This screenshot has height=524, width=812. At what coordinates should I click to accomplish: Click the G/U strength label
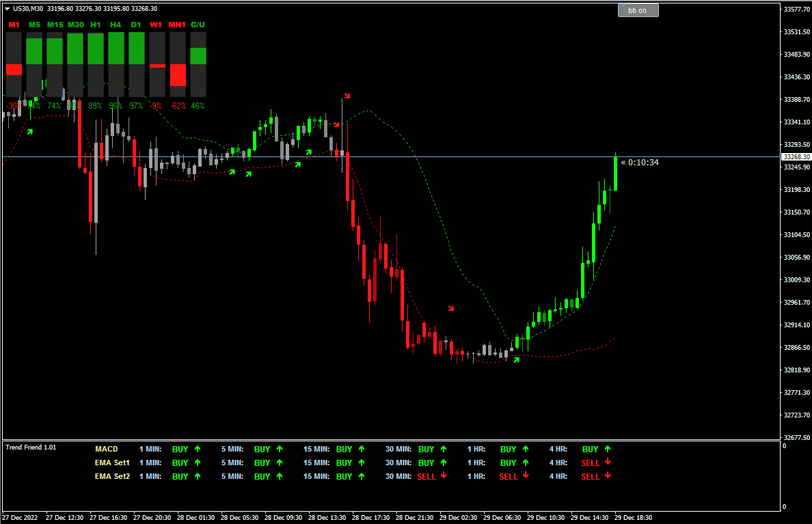(198, 25)
